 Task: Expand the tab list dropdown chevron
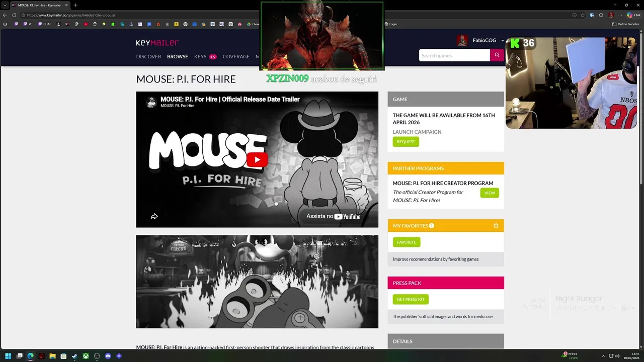pyautogui.click(x=5, y=5)
